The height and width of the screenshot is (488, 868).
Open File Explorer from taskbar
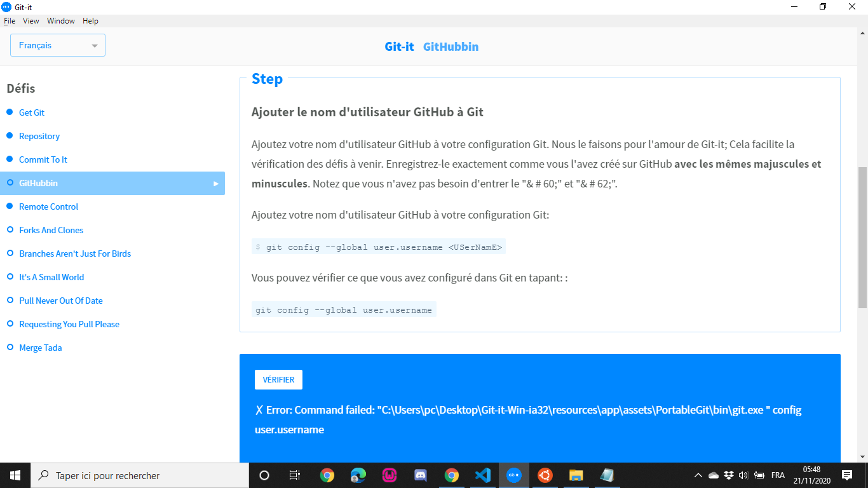click(576, 475)
